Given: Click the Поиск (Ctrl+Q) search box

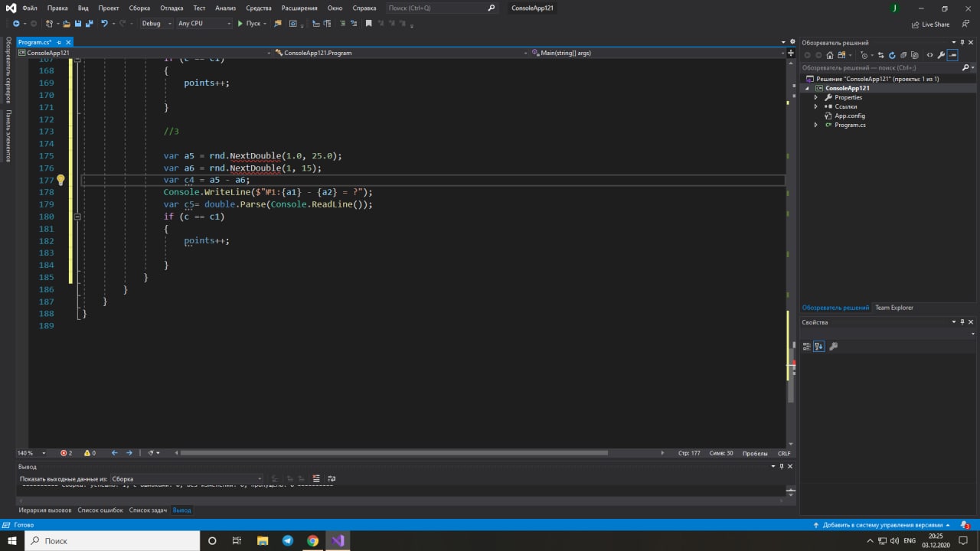Looking at the screenshot, I should click(442, 8).
